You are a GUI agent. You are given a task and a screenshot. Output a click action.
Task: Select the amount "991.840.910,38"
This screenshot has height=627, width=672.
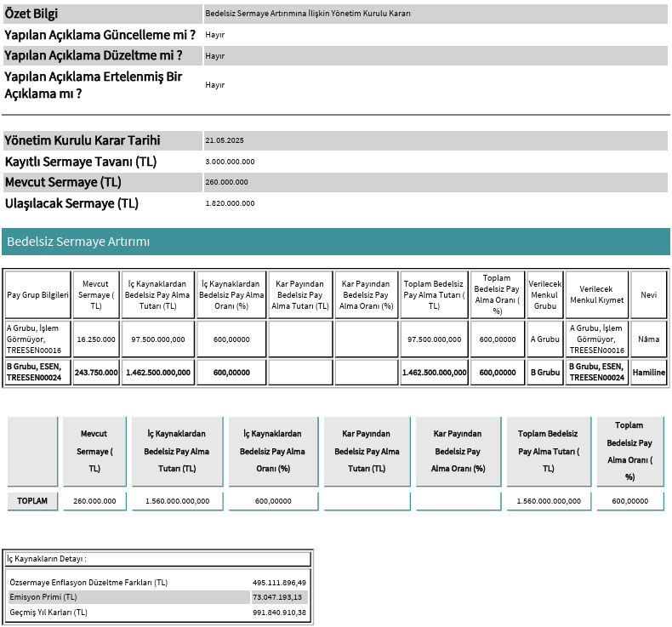[x=279, y=613]
